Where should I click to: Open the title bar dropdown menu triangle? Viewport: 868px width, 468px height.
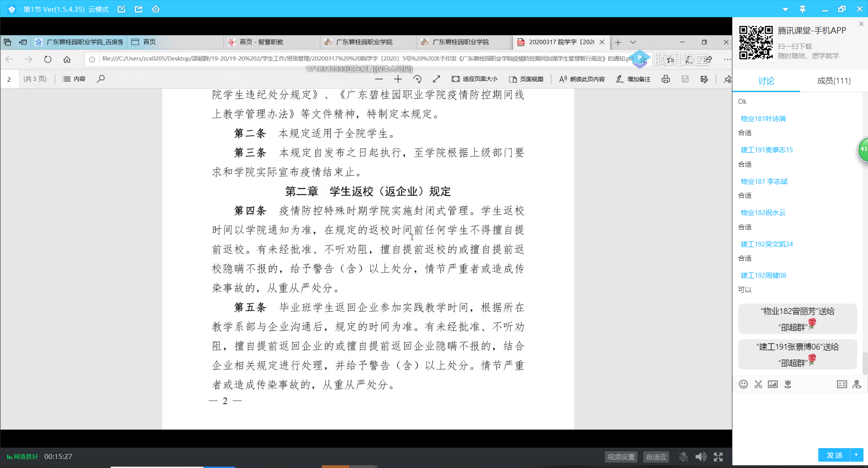click(x=785, y=9)
